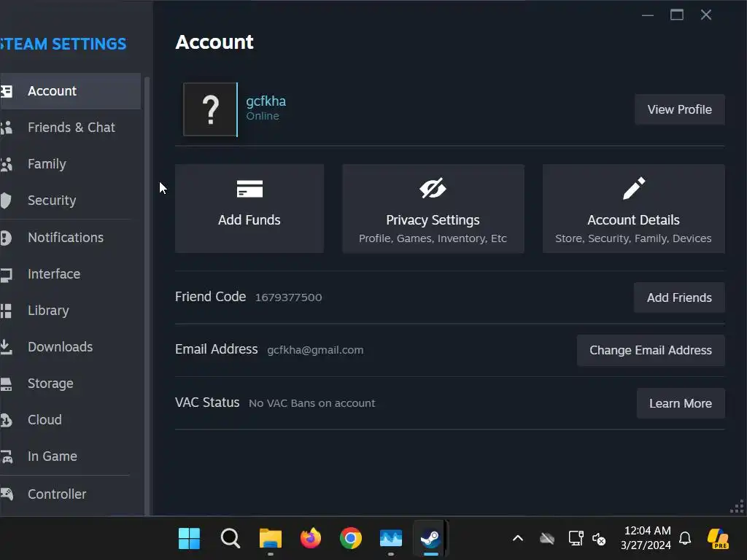Click the muted volume tray icon

tap(599, 539)
